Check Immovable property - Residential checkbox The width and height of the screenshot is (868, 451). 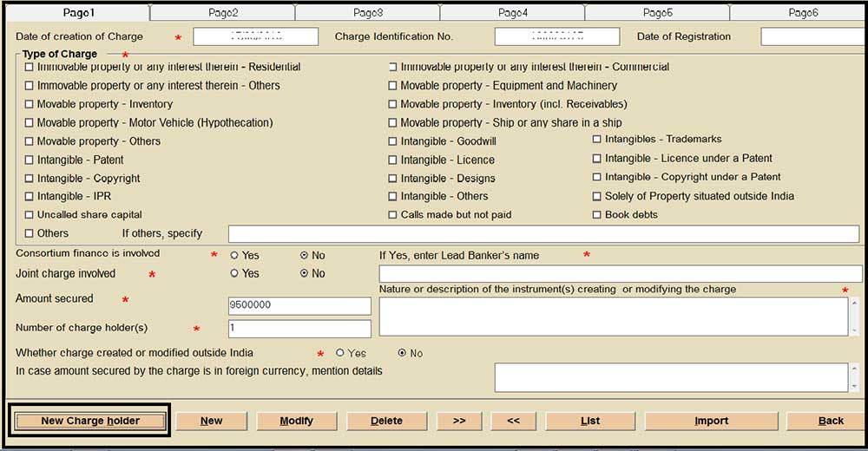[30, 68]
